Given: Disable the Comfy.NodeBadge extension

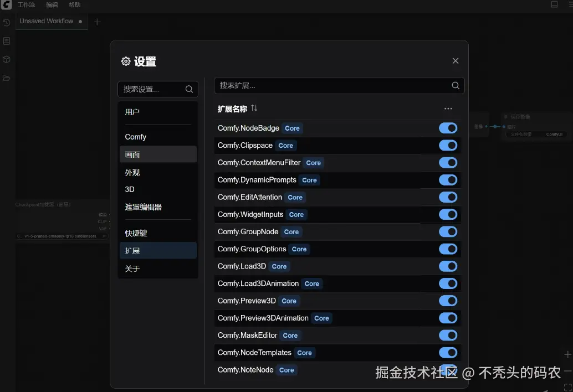Looking at the screenshot, I should coord(448,128).
